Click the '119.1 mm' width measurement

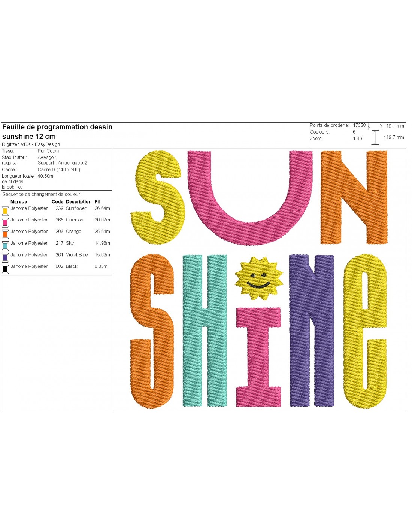click(x=394, y=126)
